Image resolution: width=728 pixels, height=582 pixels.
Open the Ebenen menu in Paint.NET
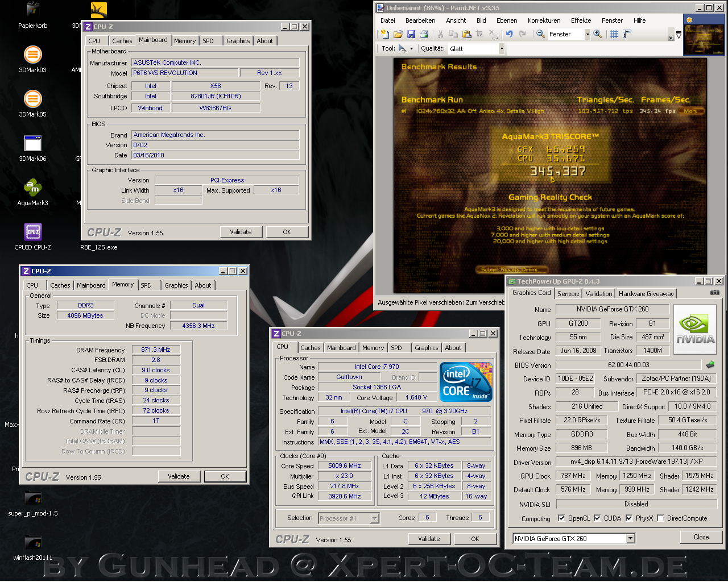click(x=507, y=20)
